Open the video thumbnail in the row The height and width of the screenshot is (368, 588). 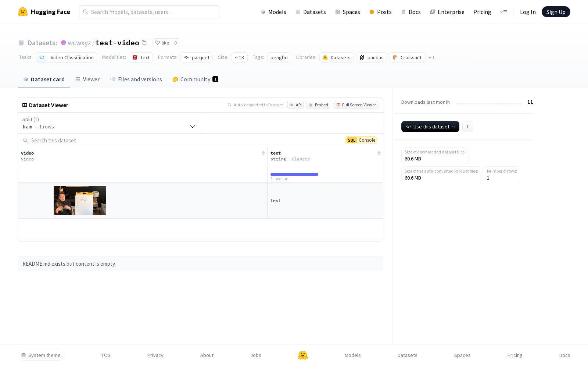[x=80, y=201]
